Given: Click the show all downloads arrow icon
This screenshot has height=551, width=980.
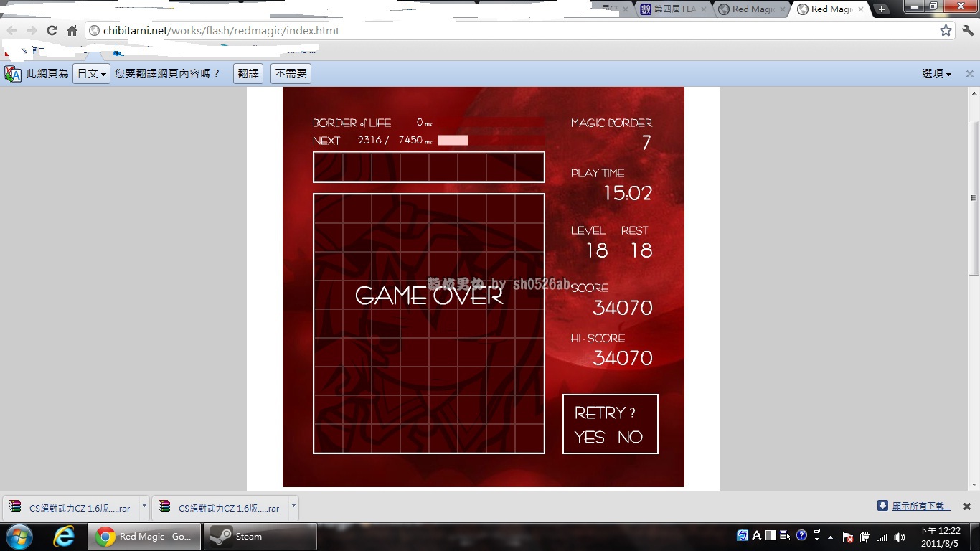Looking at the screenshot, I should coord(882,506).
